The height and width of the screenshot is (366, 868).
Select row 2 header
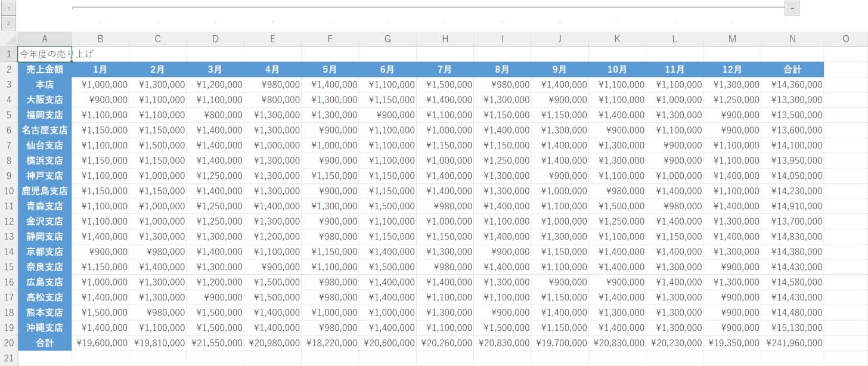(x=9, y=69)
